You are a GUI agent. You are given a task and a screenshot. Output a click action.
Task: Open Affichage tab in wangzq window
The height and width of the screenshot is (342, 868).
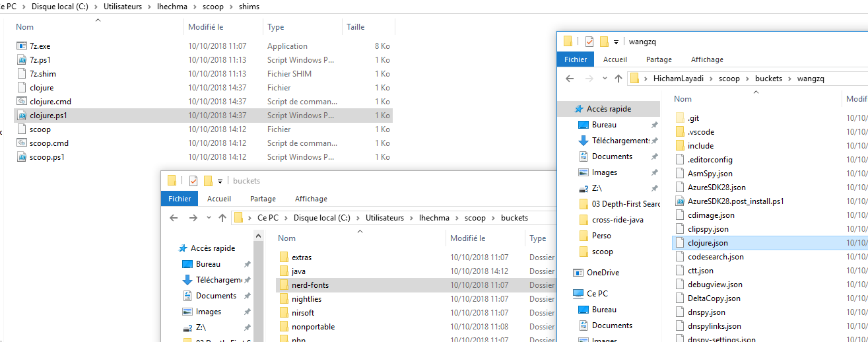(707, 59)
